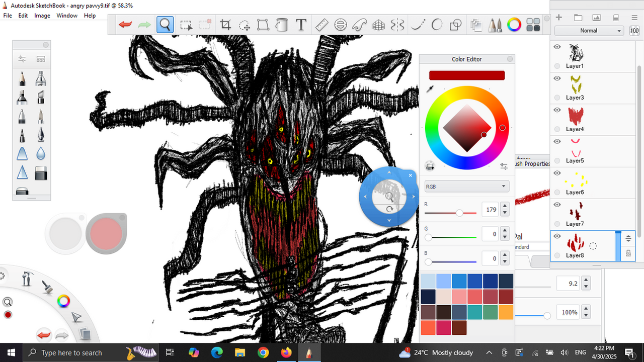The height and width of the screenshot is (362, 644).
Task: Toggle the lock circle on Layer4
Action: tap(557, 129)
